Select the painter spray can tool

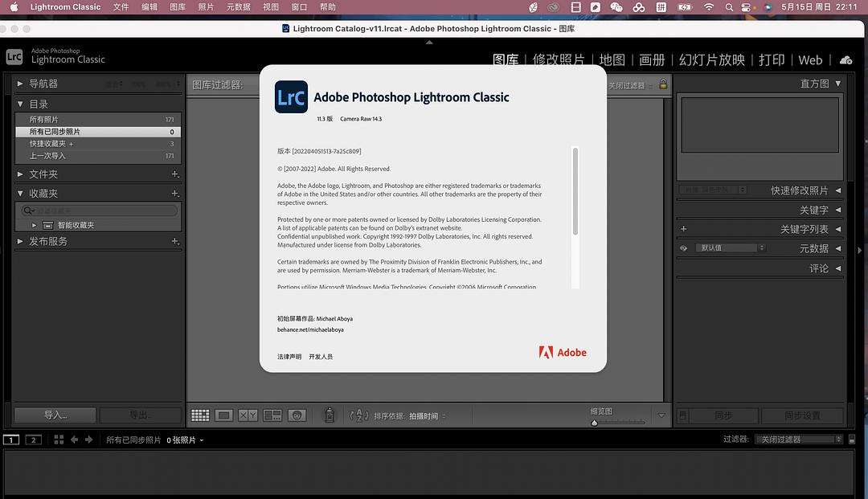click(330, 415)
